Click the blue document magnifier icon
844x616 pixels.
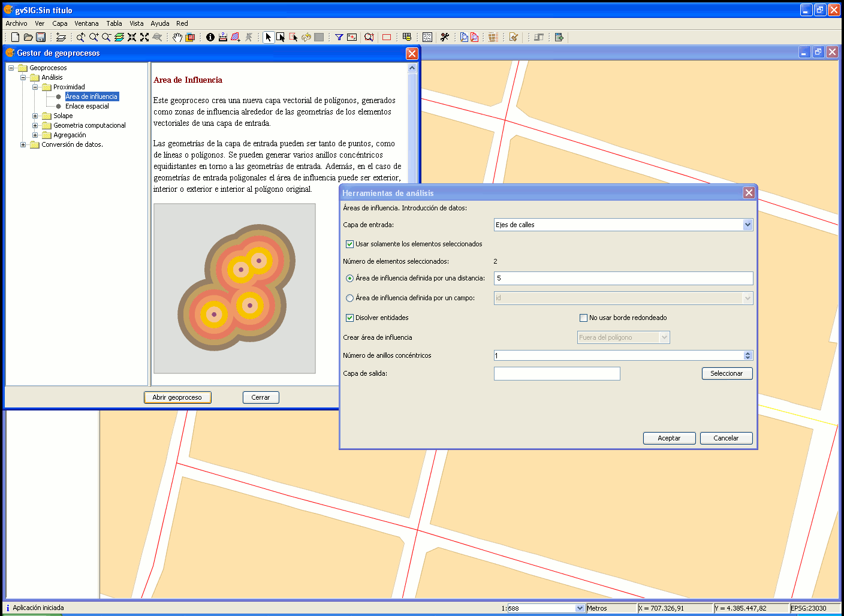click(x=464, y=37)
